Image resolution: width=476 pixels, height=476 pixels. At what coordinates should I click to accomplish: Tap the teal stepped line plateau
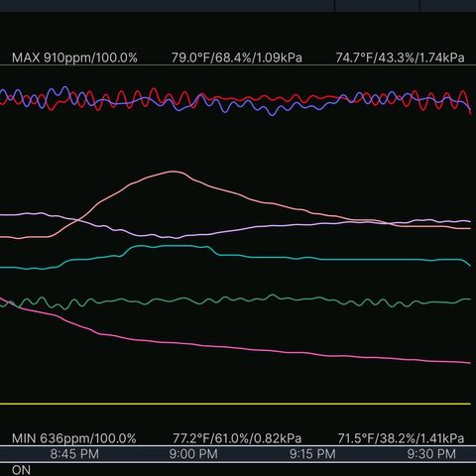[x=172, y=246]
